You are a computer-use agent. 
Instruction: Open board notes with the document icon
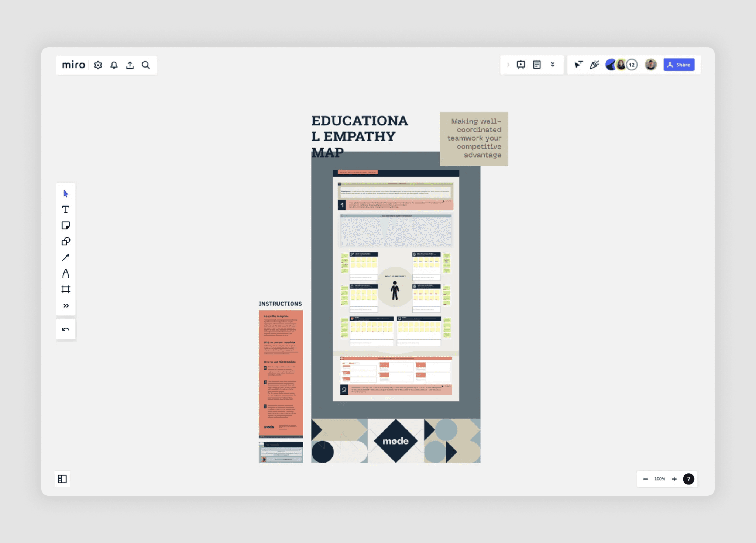[536, 65]
